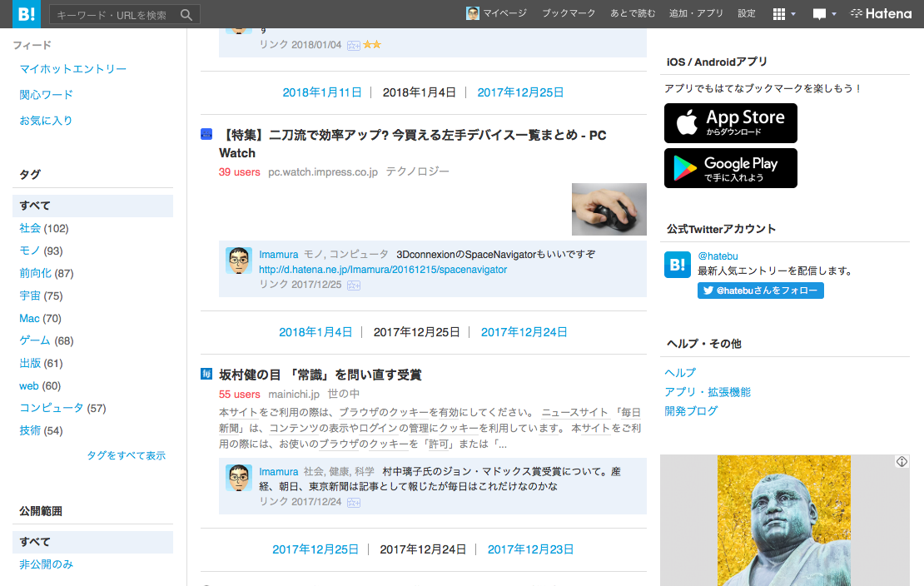
Task: Open 追加・アプリ in top navigation
Action: [696, 13]
